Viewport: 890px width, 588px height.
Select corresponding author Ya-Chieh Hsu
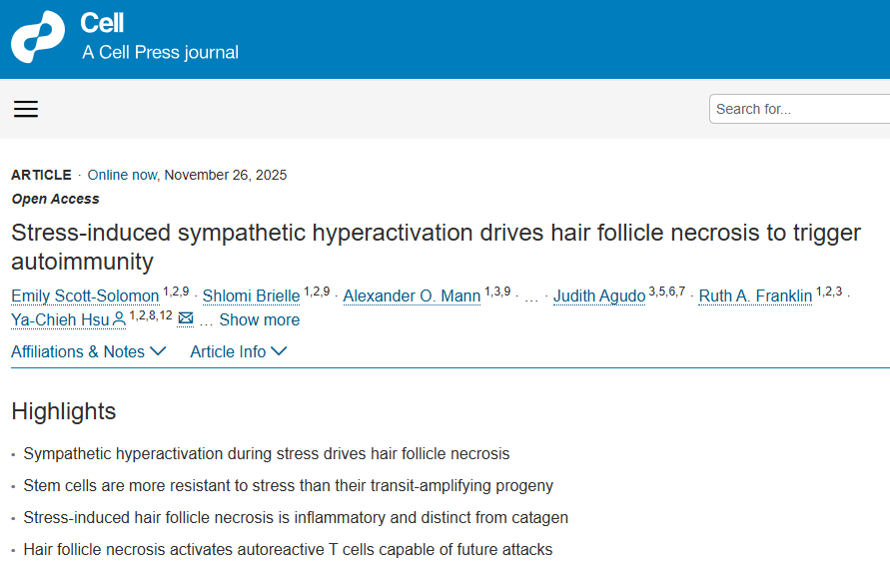click(60, 319)
